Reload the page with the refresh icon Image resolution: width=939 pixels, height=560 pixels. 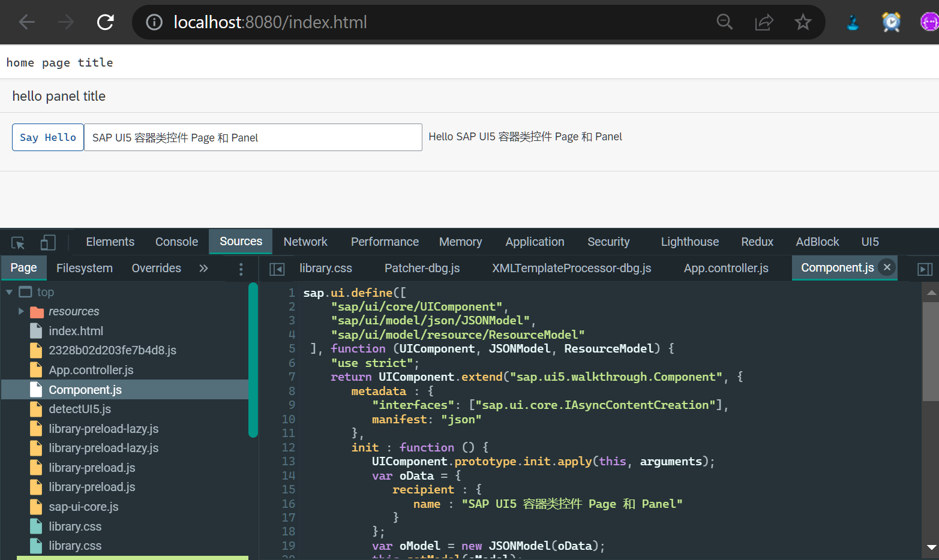[106, 22]
